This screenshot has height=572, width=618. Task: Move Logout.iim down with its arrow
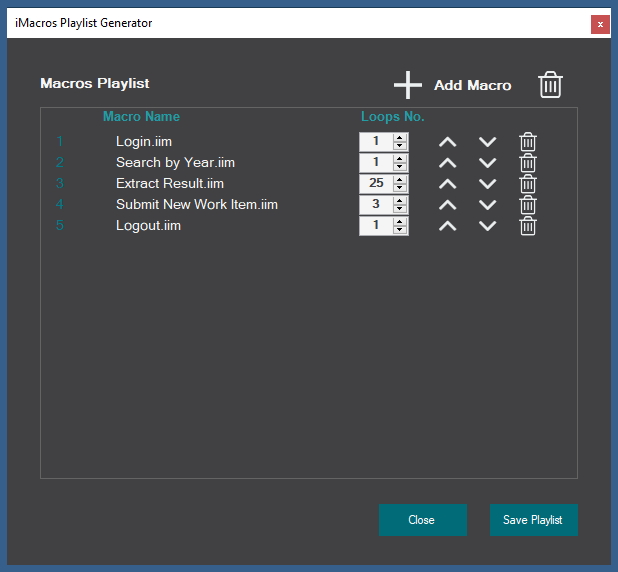[488, 226]
